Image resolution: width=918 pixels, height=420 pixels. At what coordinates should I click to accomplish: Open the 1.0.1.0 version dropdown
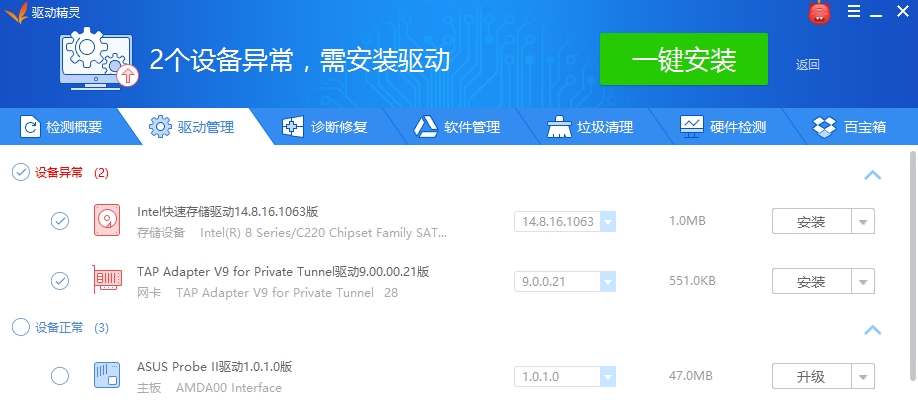coord(608,376)
